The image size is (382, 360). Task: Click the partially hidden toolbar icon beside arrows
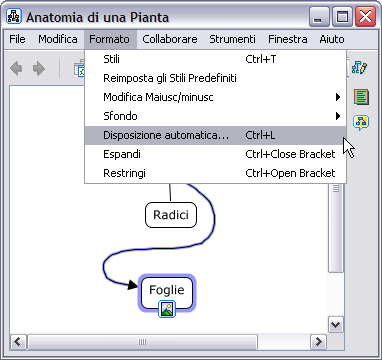coord(79,68)
